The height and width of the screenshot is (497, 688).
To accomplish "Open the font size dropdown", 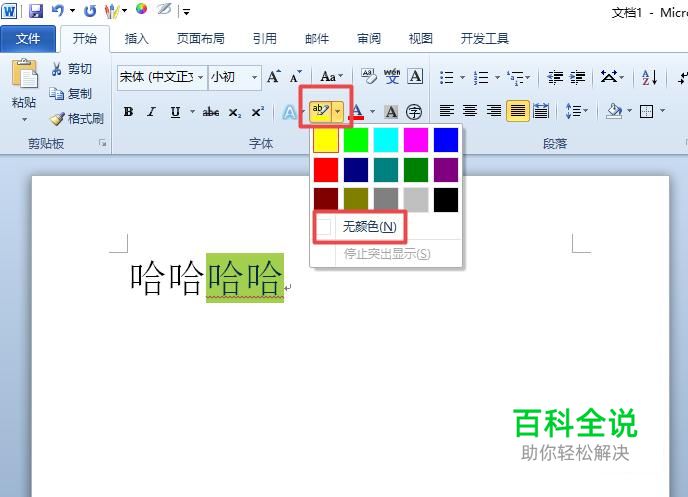I will 254,77.
